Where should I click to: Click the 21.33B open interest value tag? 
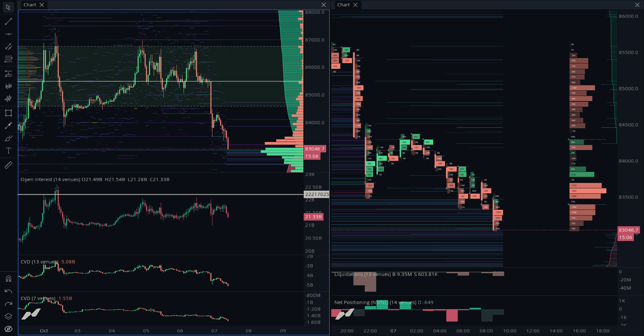click(x=313, y=217)
